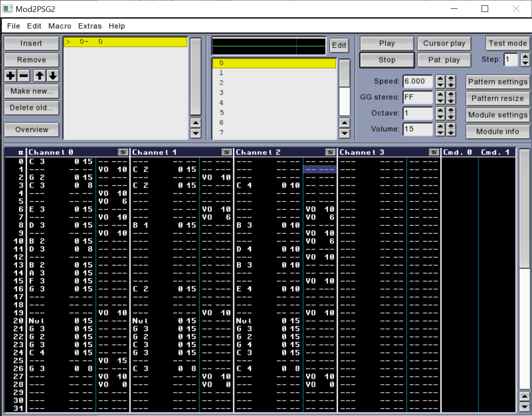Click the Delete old... button
The width and height of the screenshot is (532, 416).
pos(31,108)
